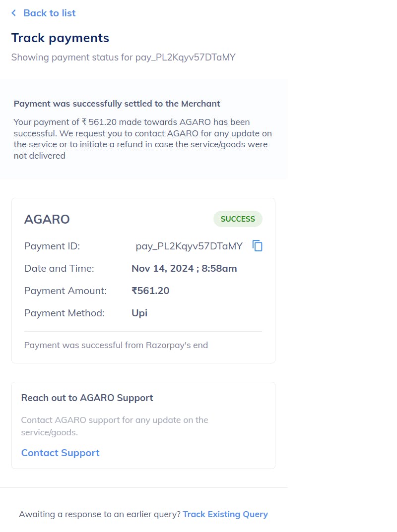Click the "Date and Time:" field label
This screenshot has width=397, height=532.
coord(59,268)
